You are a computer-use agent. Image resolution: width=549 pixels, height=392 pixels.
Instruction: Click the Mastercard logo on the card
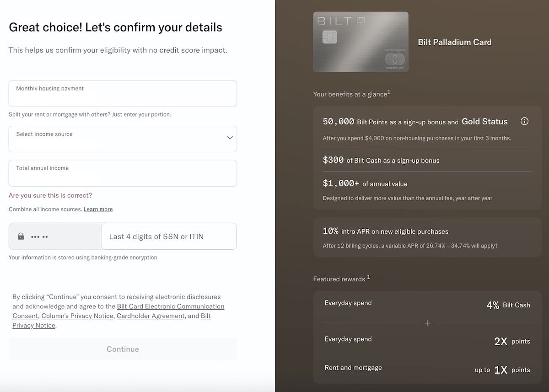click(395, 59)
